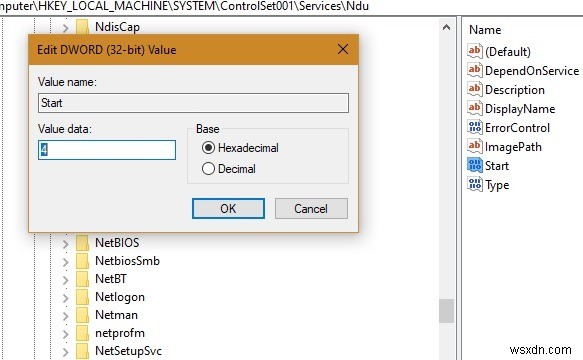
Task: Expand the NetBIOS tree node
Action: pos(65,244)
